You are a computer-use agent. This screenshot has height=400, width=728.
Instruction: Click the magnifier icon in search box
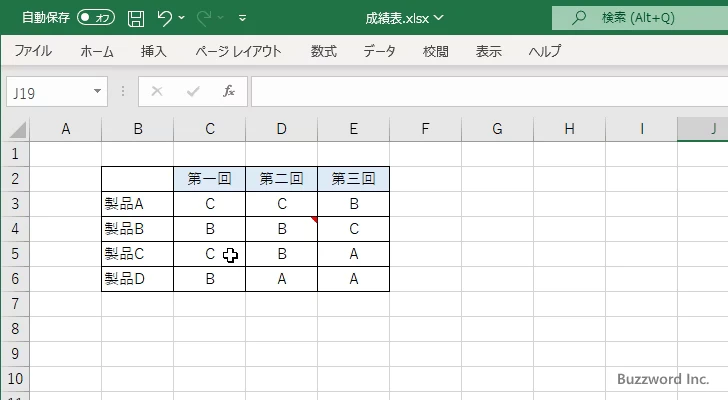[x=578, y=18]
